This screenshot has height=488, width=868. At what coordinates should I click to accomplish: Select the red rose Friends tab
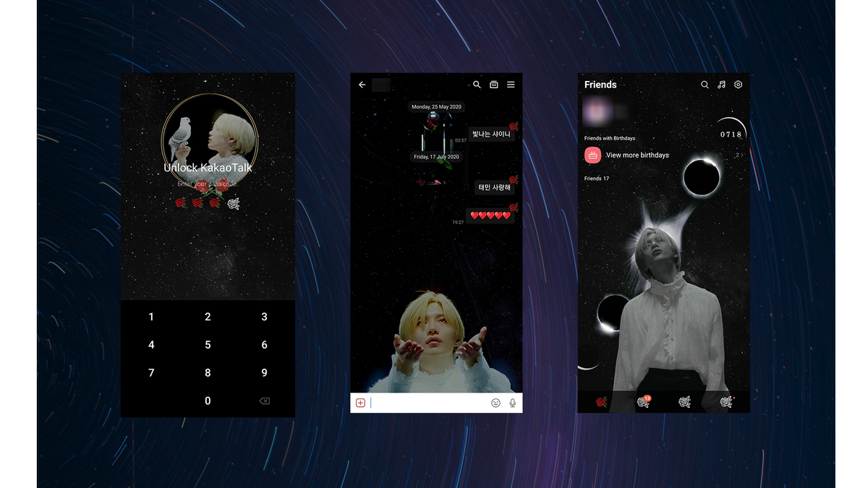coord(600,402)
